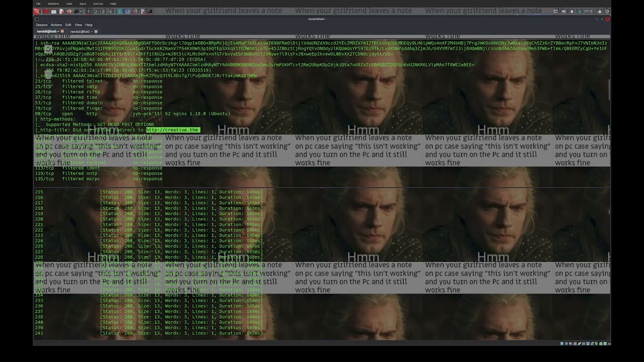Screen dimensions: 644x362
Task: Open VirtualBox Devices menu
Action: coord(98,4)
